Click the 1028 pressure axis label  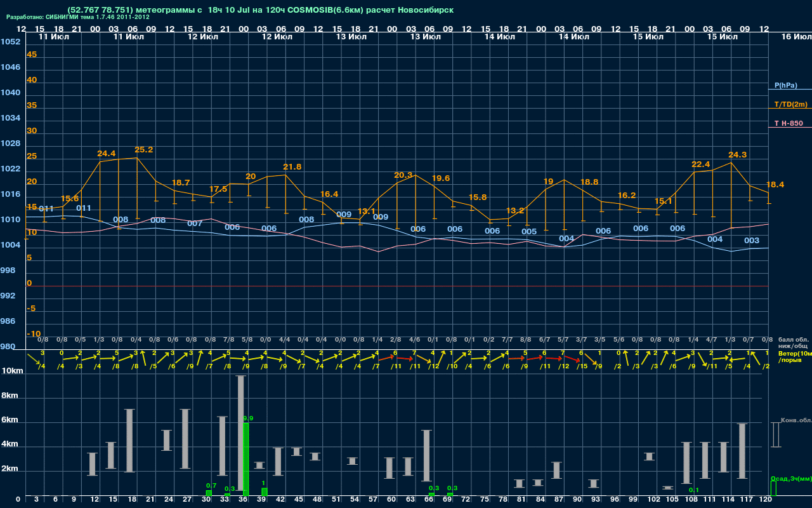(10, 144)
